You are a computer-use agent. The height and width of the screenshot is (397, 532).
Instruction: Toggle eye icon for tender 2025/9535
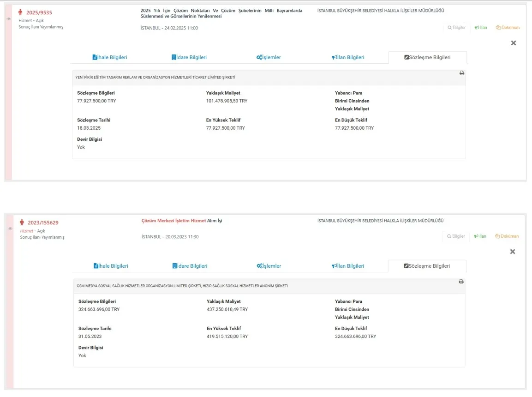(x=8, y=19)
